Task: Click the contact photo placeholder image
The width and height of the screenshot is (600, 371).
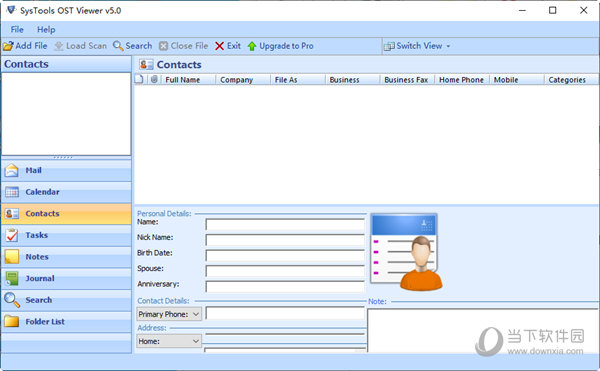Action: (x=406, y=253)
